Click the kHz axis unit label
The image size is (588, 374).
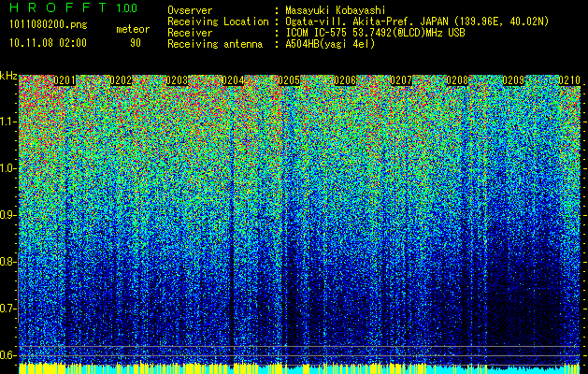[x=8, y=76]
